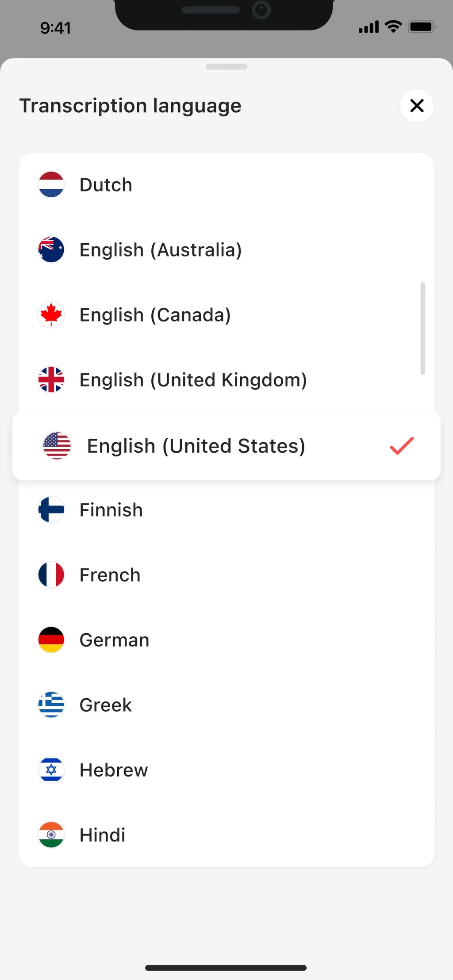
Task: Click the red checkmark beside English (United States)
Action: (402, 446)
